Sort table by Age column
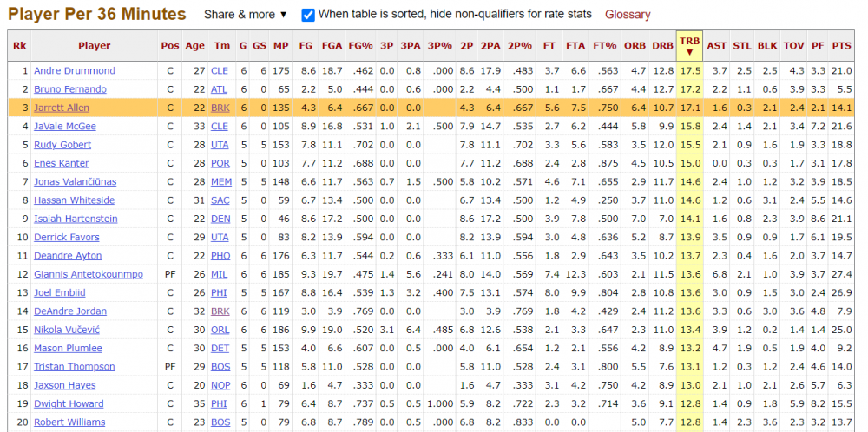Viewport: 868px width, 432px height. pyautogui.click(x=195, y=45)
